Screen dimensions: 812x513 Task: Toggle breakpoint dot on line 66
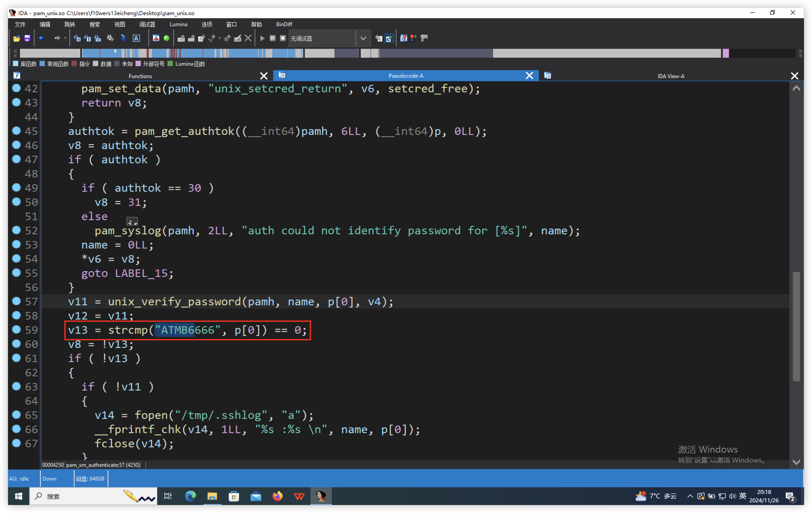pos(16,429)
